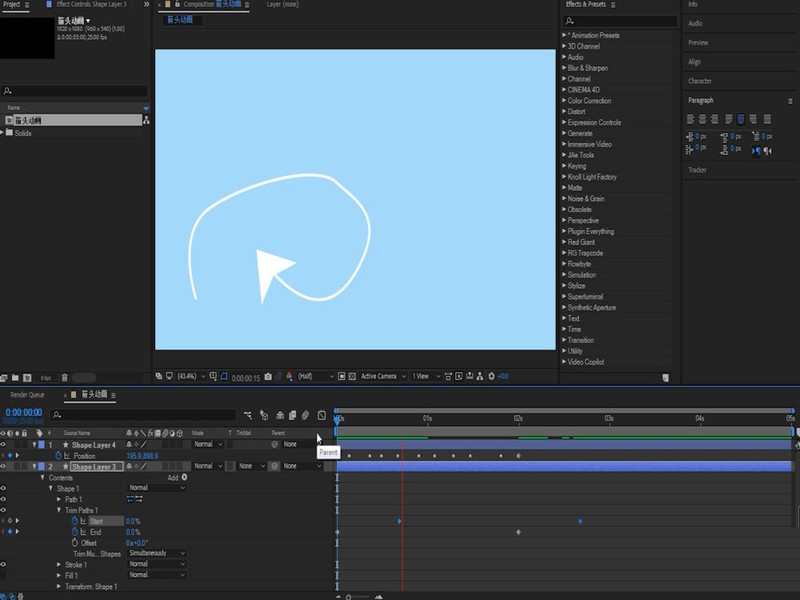The height and width of the screenshot is (600, 800).
Task: Hide Shape Layer 4 with eye icon
Action: [x=3, y=444]
